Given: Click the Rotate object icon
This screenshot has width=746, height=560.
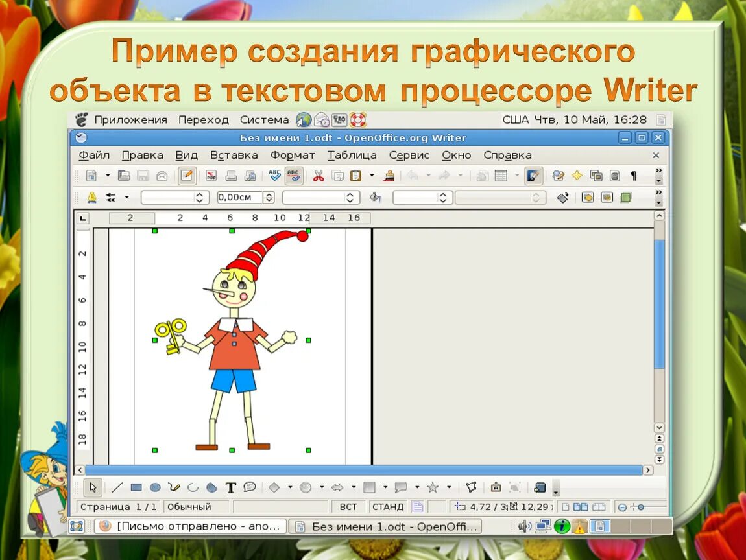Looking at the screenshot, I should [x=563, y=198].
